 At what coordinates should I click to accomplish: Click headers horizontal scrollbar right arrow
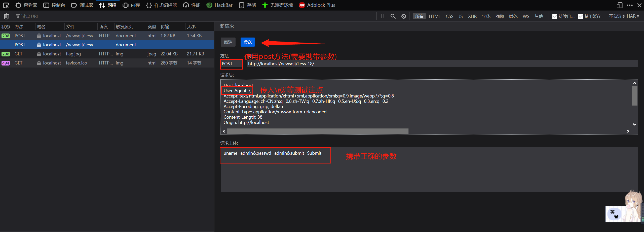click(x=628, y=131)
